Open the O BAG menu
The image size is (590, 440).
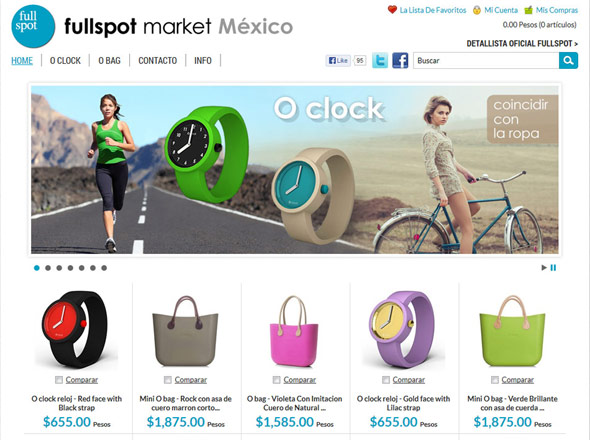[109, 61]
